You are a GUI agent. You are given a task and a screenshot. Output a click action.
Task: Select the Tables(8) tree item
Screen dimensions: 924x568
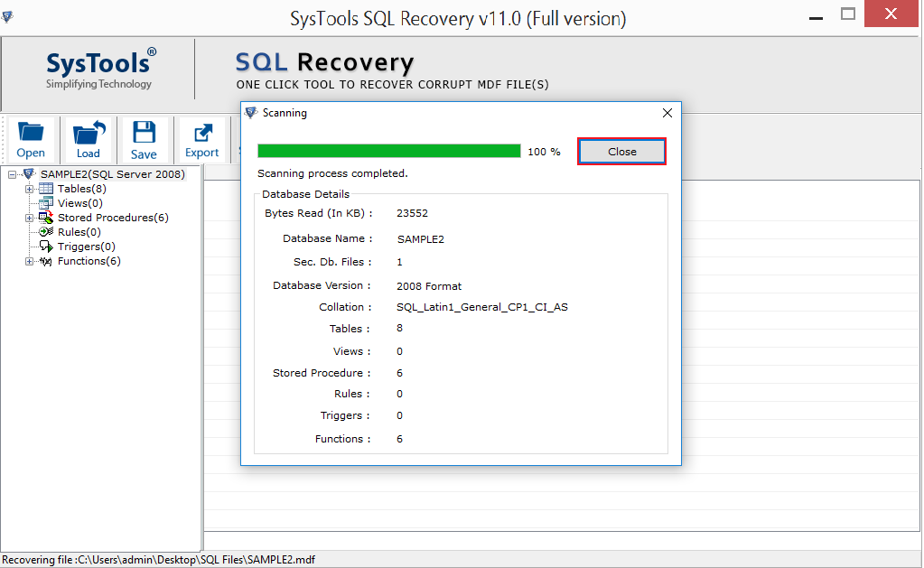(82, 189)
